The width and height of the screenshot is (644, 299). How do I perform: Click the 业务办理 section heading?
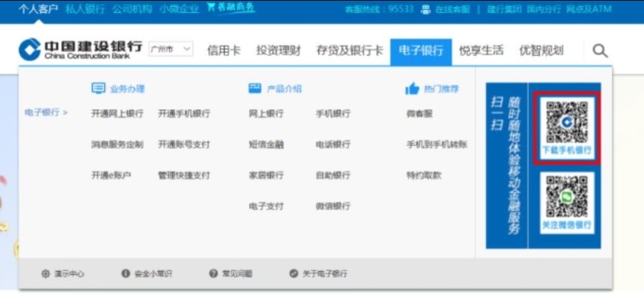pyautogui.click(x=127, y=89)
